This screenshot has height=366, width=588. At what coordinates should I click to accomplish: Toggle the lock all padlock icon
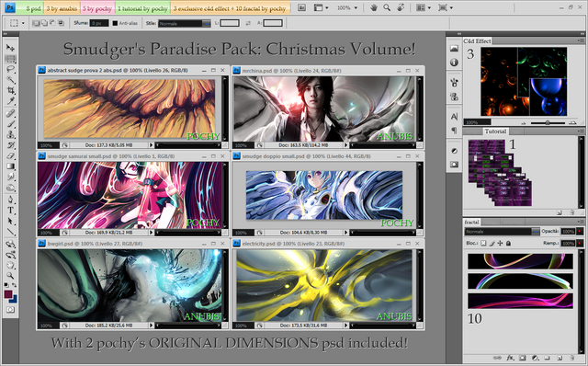[508, 244]
